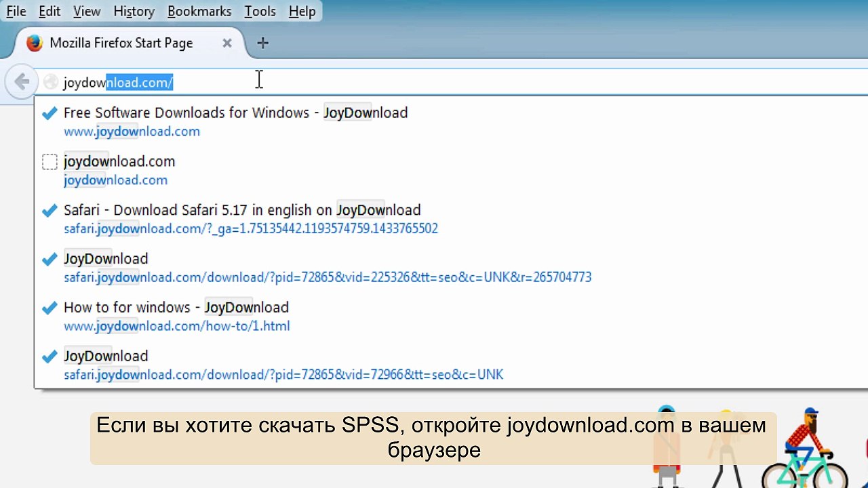The height and width of the screenshot is (488, 868).
Task: Open the joydownload.com URL under the dashed icon
Action: point(115,180)
